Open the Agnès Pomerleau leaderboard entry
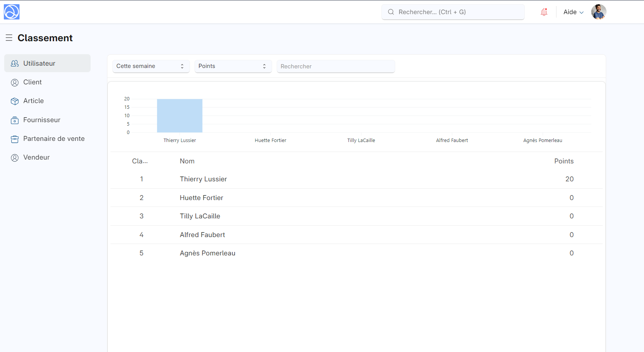The image size is (644, 352). point(208,253)
